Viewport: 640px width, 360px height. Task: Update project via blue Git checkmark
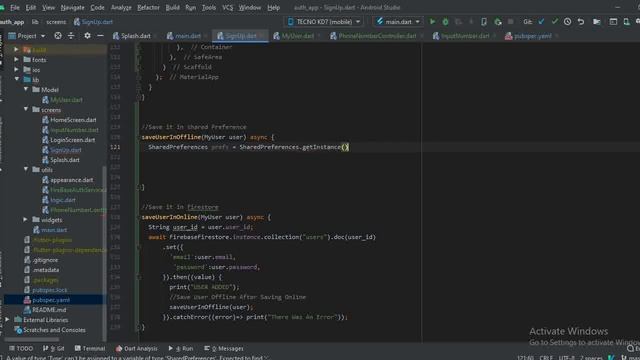tap(541, 22)
